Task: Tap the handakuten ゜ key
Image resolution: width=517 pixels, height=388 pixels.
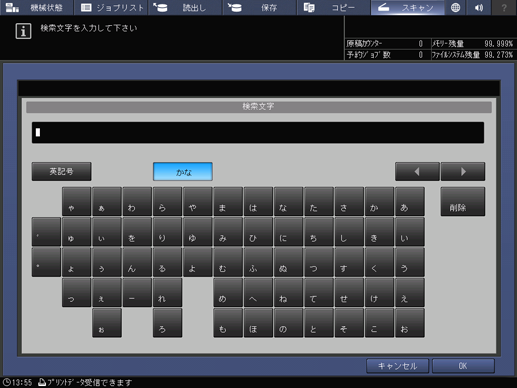Action: pos(46,262)
